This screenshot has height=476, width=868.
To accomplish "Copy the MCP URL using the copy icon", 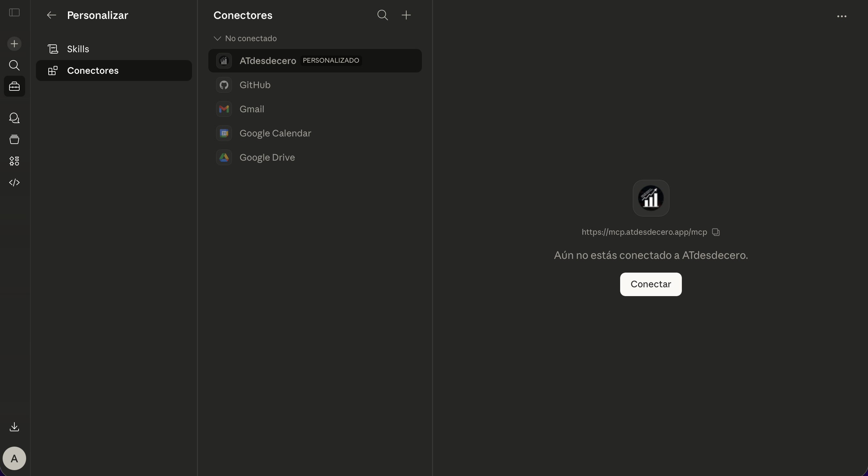I will 715,232.
